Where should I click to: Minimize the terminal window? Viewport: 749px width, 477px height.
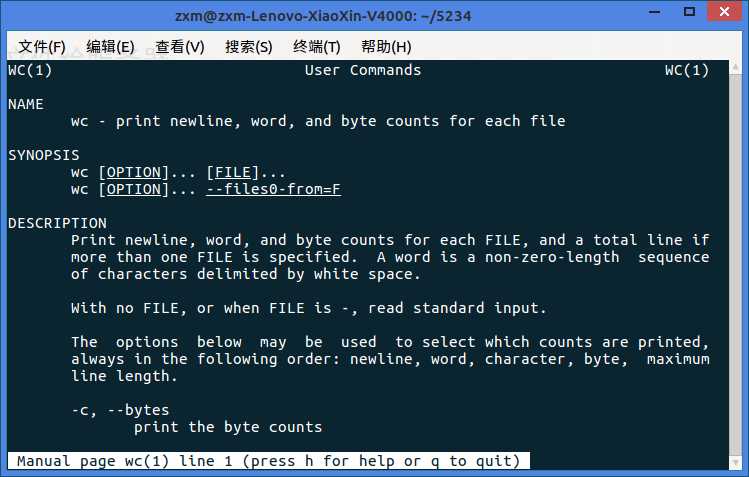coord(655,11)
